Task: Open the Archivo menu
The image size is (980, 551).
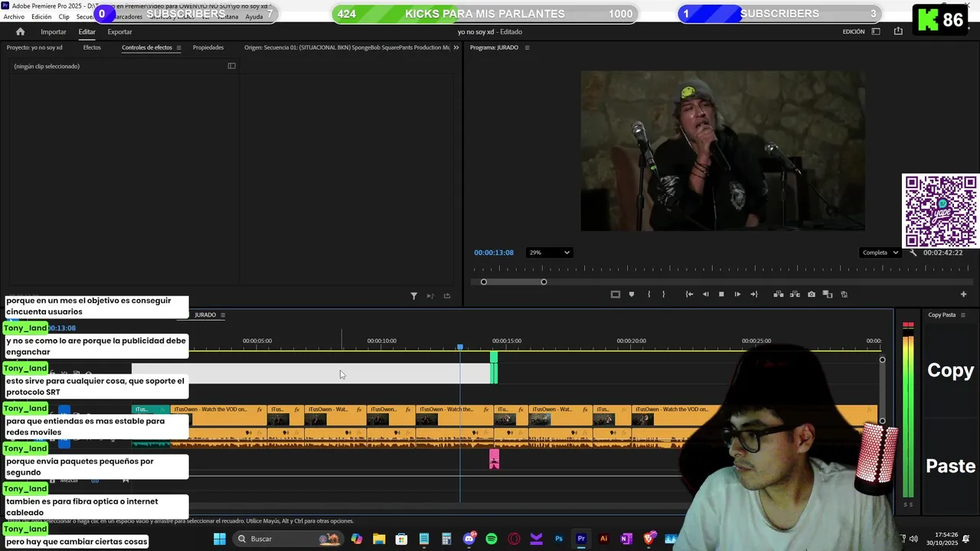Action: click(14, 17)
